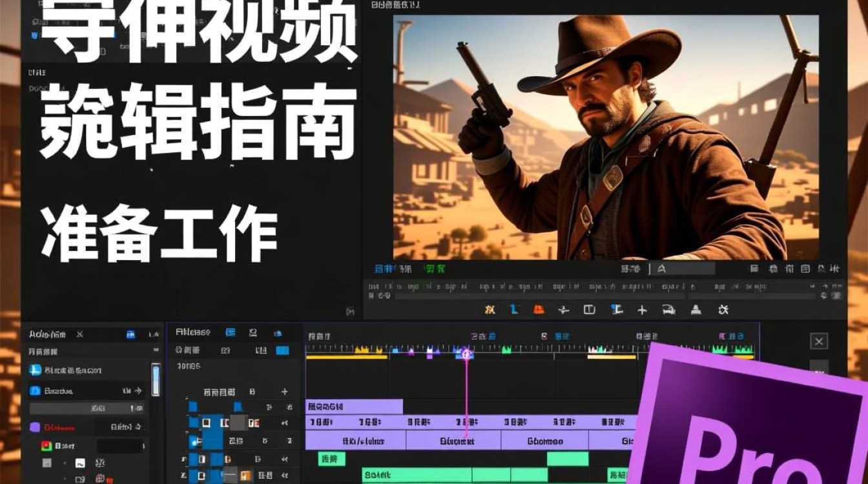Click the orange-and-white first icon of the transport bar

pyautogui.click(x=490, y=310)
